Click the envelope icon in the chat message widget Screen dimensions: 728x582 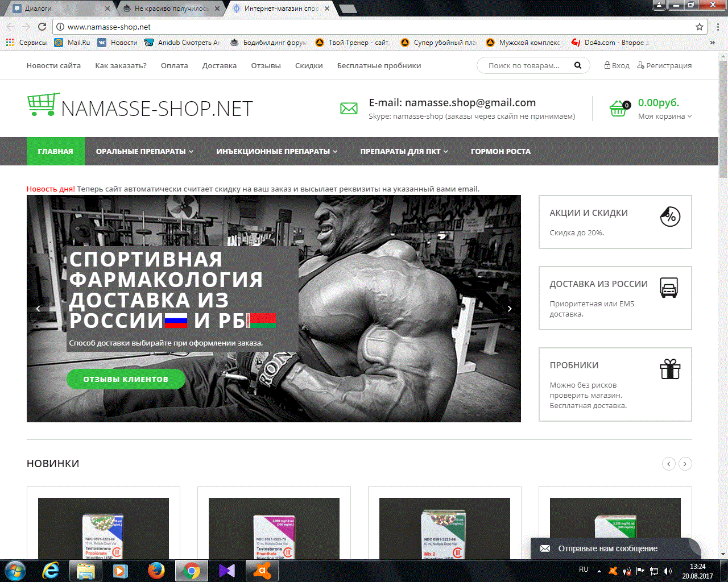(545, 548)
